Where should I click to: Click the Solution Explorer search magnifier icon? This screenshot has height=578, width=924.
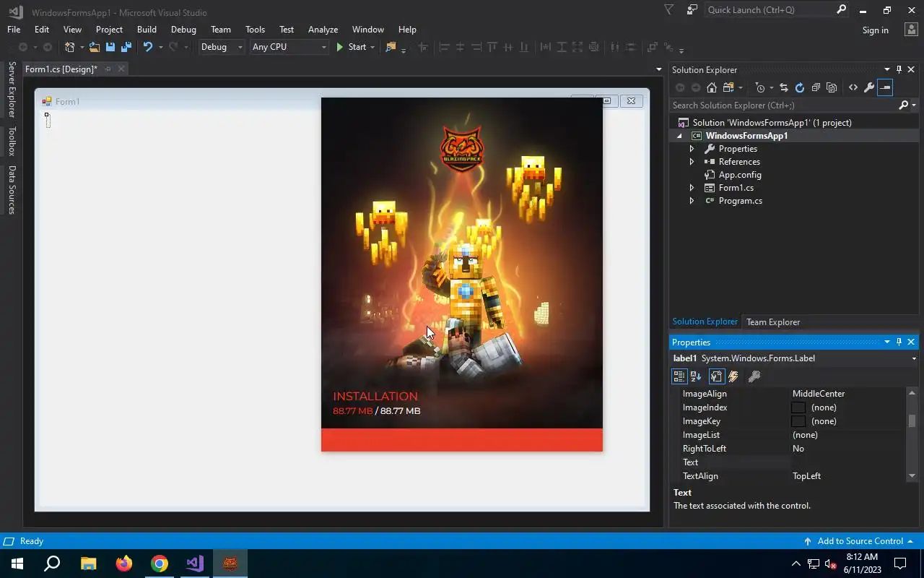(x=903, y=105)
